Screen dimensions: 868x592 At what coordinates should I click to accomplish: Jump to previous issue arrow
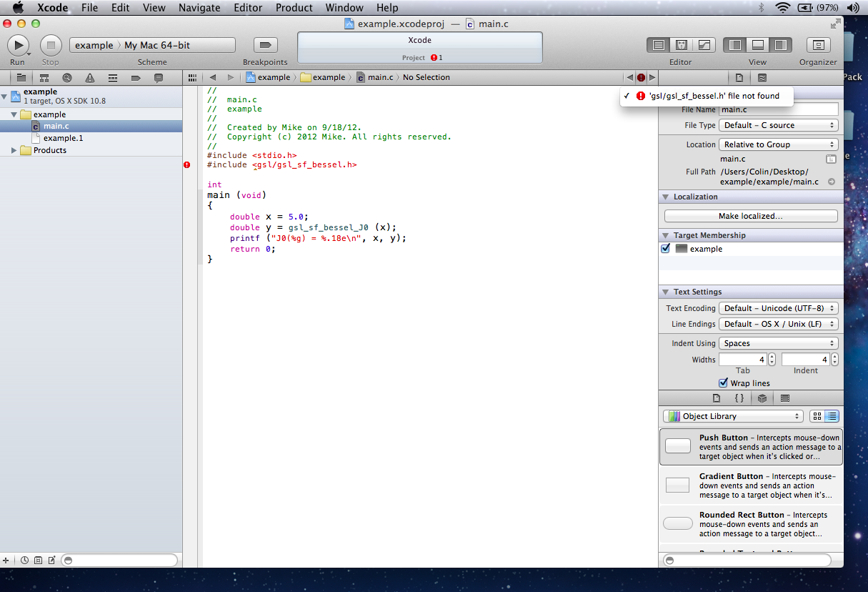point(629,77)
